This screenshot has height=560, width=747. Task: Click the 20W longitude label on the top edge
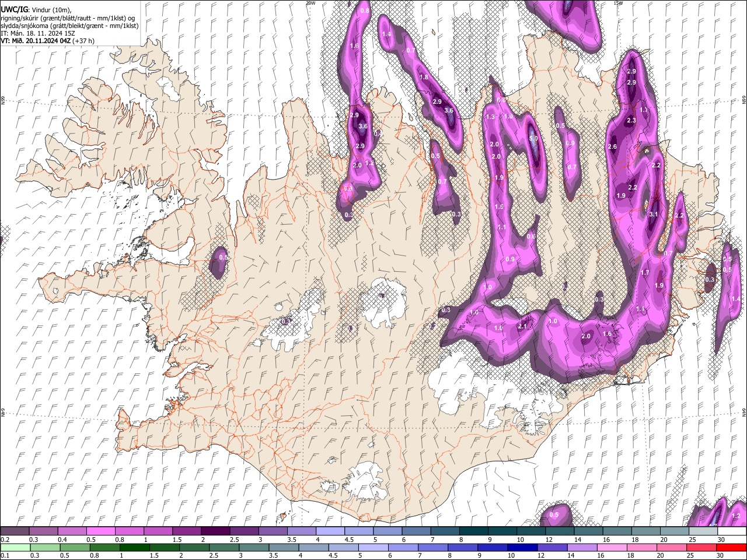pyautogui.click(x=310, y=3)
